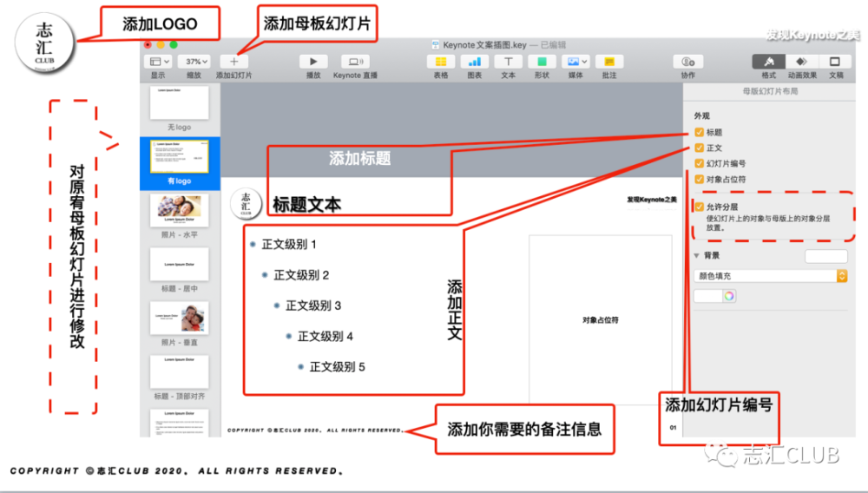Screen dimensions: 868x493
Task: Add a text box with Text icon
Action: coord(508,62)
